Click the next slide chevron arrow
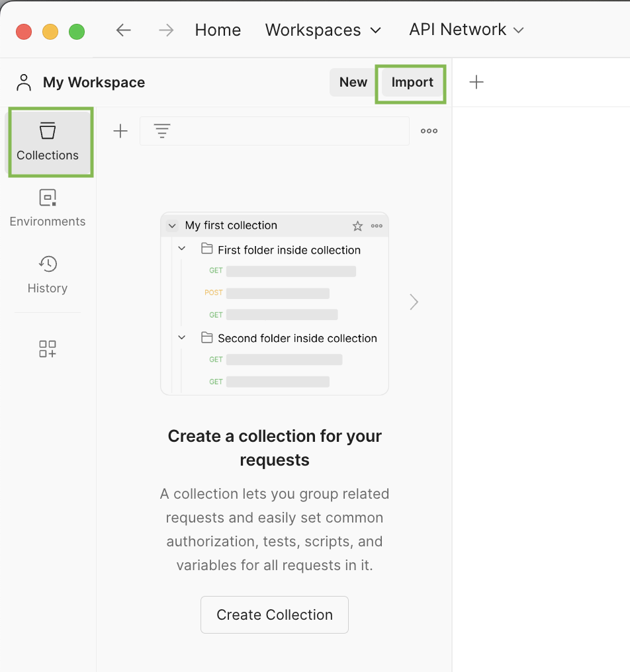 [x=414, y=302]
